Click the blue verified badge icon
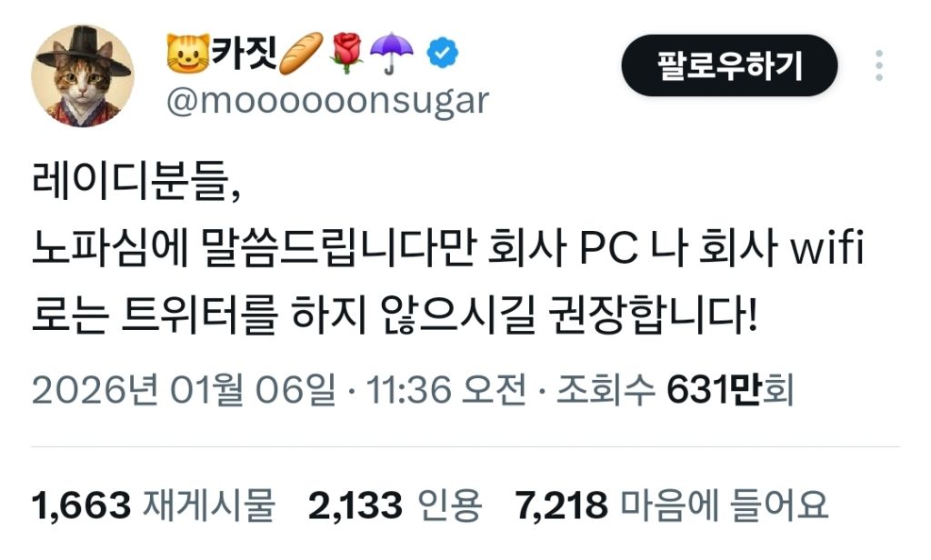The width and height of the screenshot is (931, 560). (443, 54)
